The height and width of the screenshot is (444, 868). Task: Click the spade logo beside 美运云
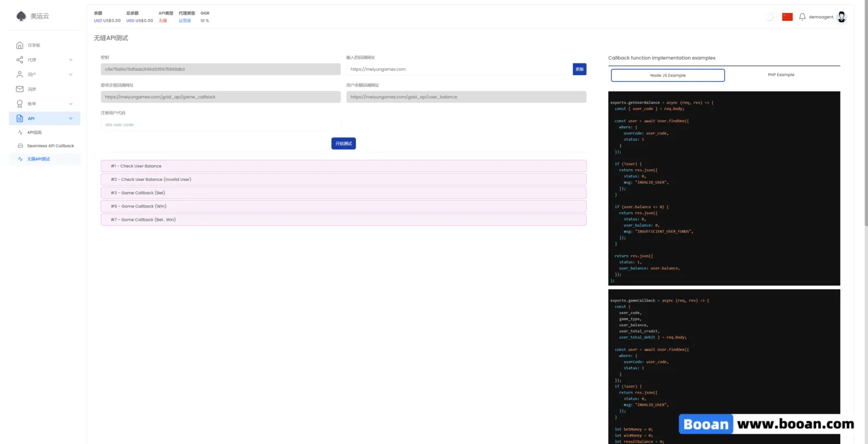pos(21,16)
